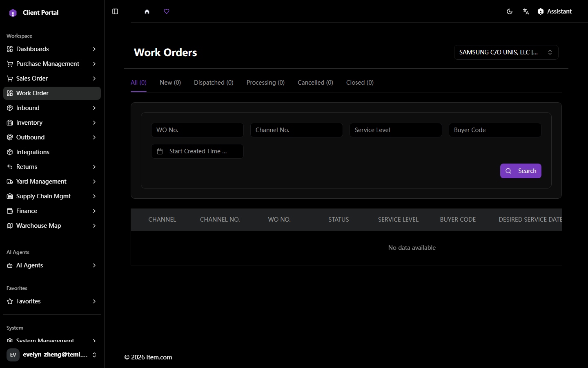The width and height of the screenshot is (588, 368).
Task: Expand the Dashboards menu chevron
Action: pos(94,49)
